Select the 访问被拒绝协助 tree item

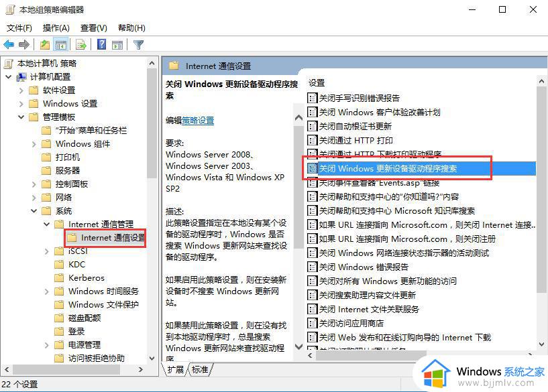pyautogui.click(x=97, y=358)
